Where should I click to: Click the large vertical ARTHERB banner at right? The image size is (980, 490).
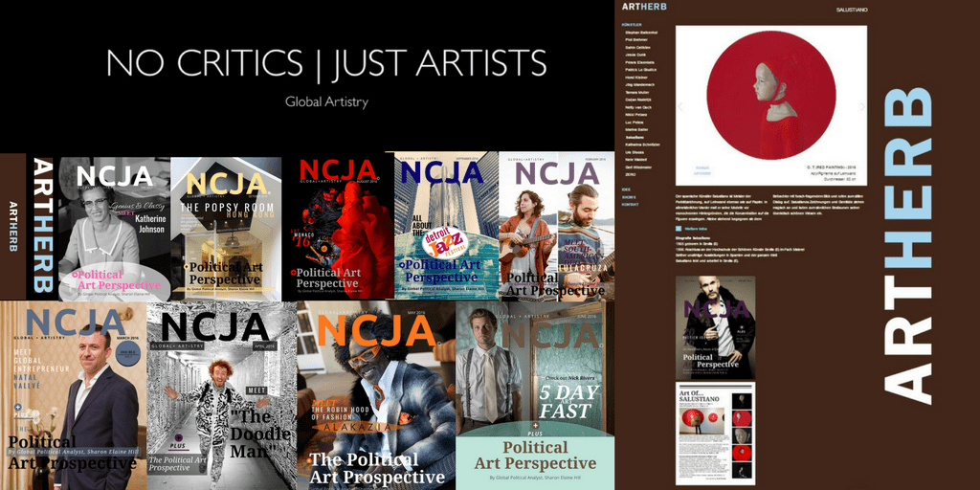(x=907, y=246)
